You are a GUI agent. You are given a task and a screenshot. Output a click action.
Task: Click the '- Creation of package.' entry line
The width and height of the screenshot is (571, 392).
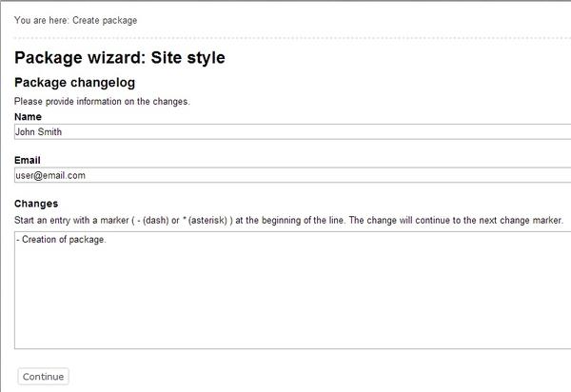point(61,240)
